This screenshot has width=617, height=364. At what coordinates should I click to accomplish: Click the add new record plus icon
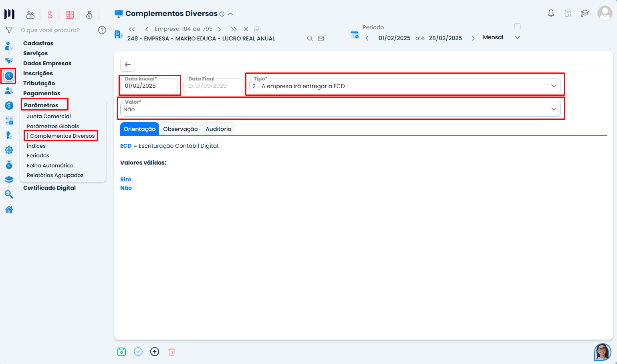coord(155,352)
